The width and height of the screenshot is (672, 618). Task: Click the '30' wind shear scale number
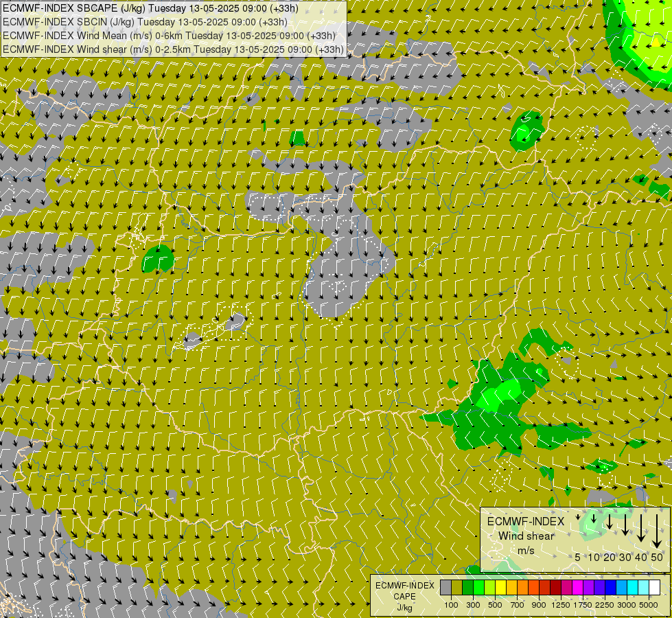[625, 557]
